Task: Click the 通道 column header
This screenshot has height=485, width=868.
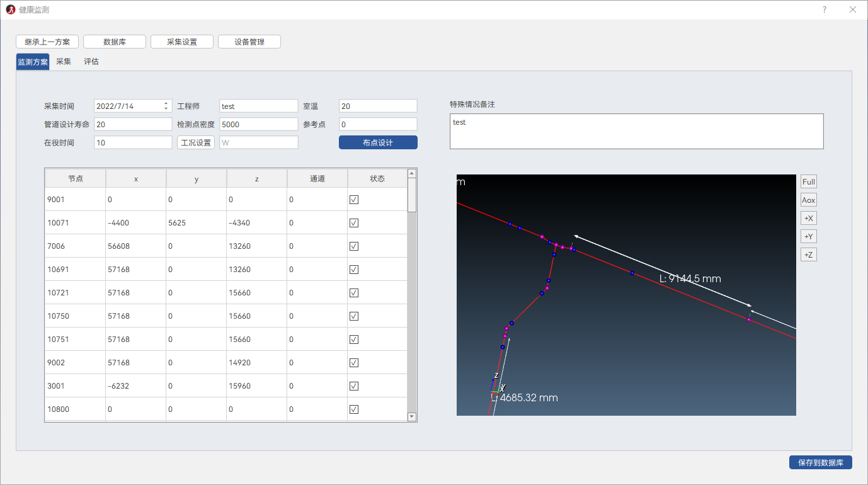Action: pos(317,178)
